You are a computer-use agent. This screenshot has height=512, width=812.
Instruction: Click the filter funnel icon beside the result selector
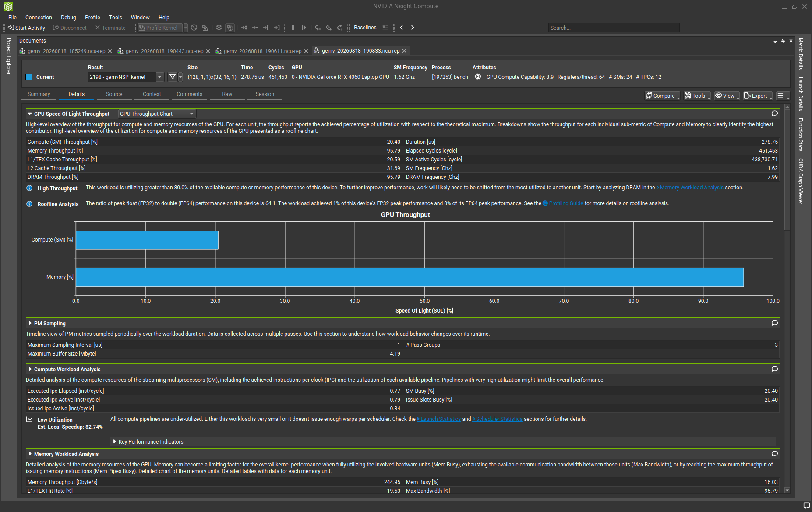point(173,77)
